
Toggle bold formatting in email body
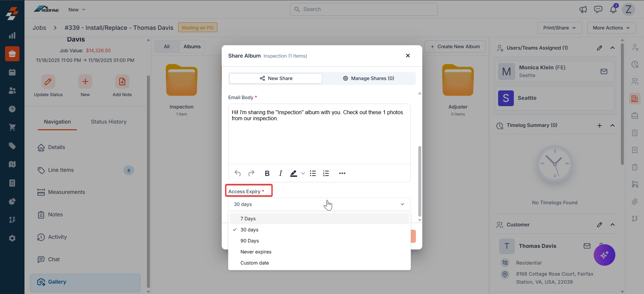coord(267,173)
